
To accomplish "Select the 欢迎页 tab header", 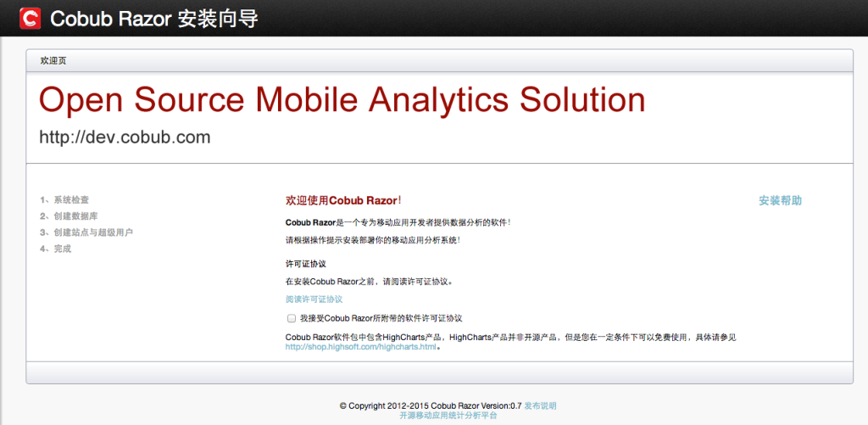I will (x=53, y=61).
